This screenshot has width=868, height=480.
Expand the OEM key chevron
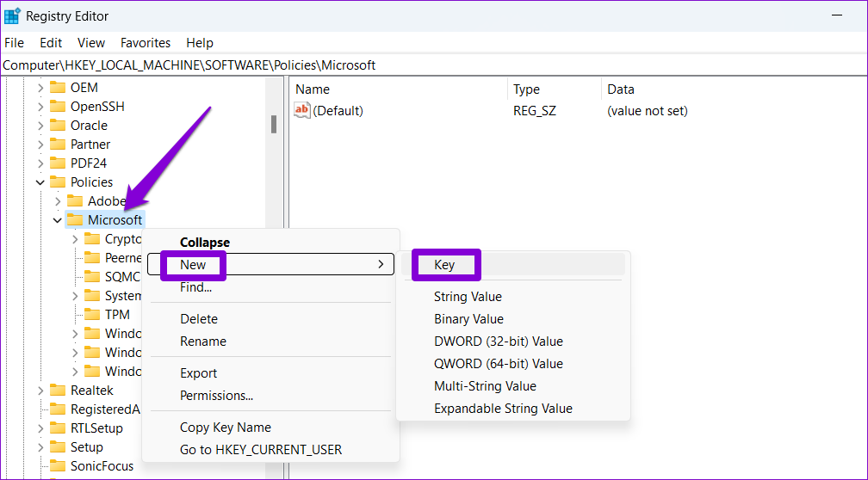click(40, 88)
